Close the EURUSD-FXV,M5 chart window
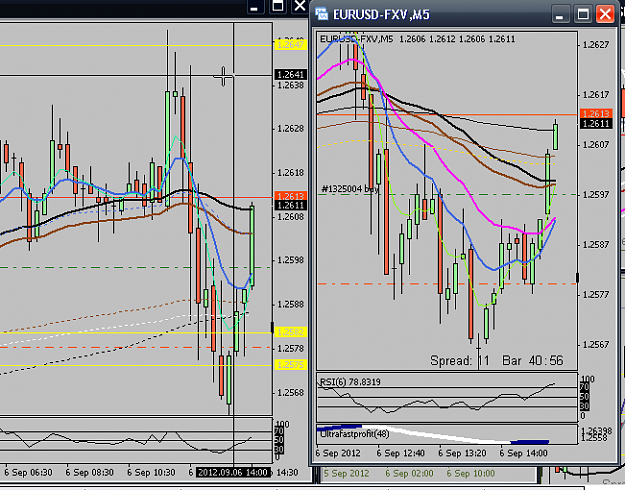 point(605,15)
